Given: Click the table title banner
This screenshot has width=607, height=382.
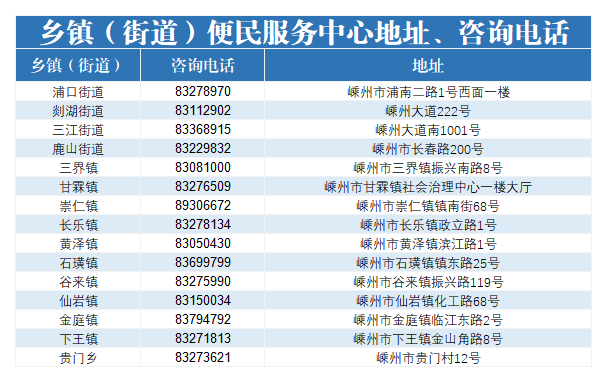Looking at the screenshot, I should 304,32.
